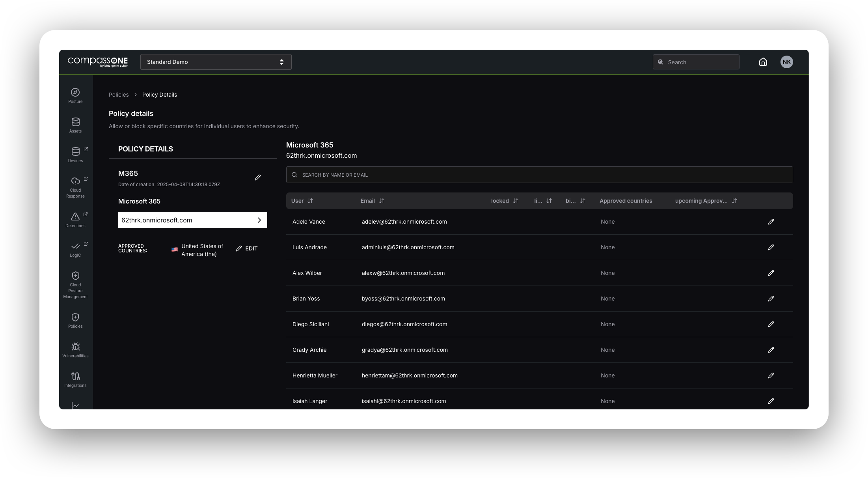Edit Brian Yoss's row
Image resolution: width=868 pixels, height=478 pixels.
click(771, 299)
